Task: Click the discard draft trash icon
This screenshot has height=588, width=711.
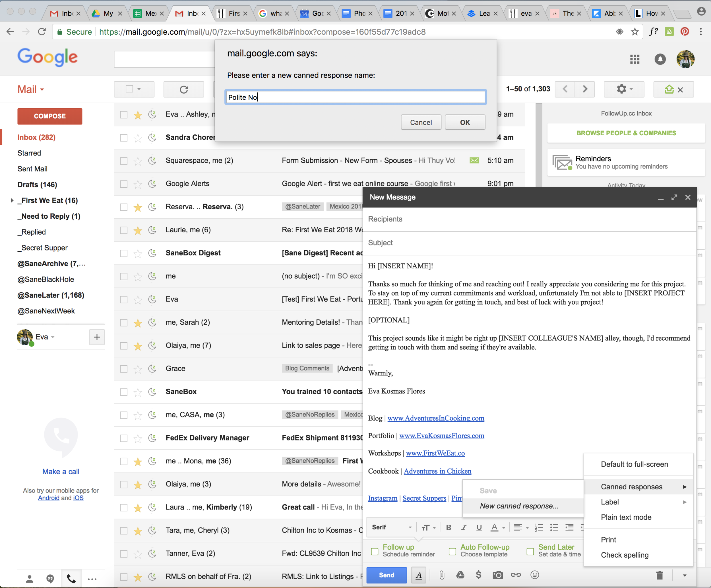Action: tap(660, 575)
